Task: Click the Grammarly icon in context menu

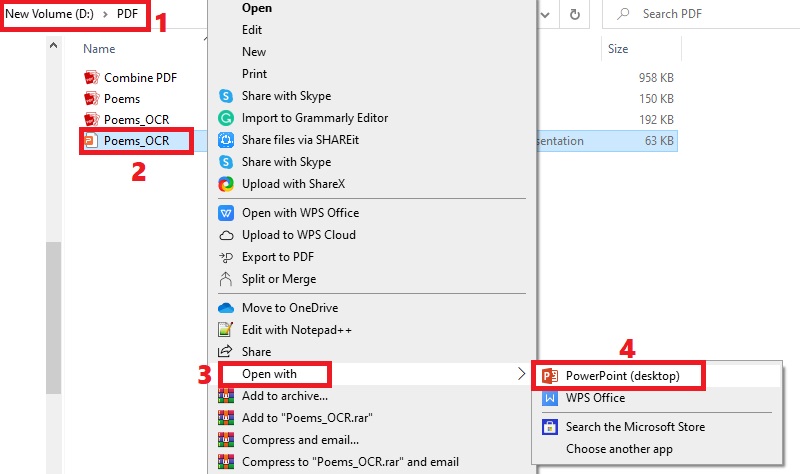Action: (226, 118)
